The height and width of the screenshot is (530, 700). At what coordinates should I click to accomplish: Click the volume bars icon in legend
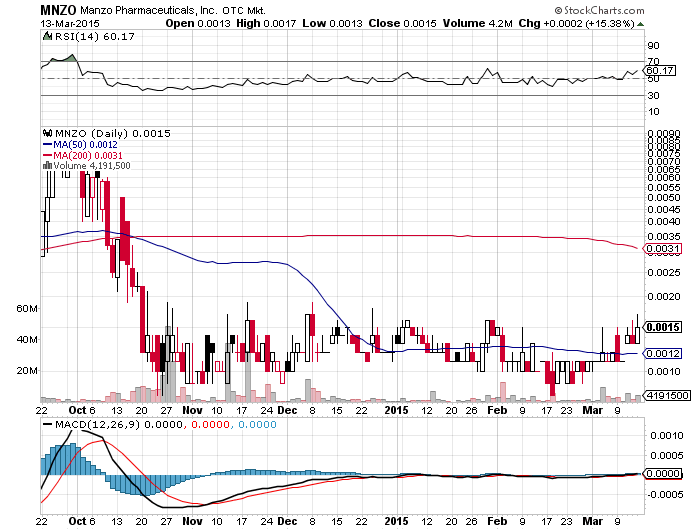click(x=47, y=165)
